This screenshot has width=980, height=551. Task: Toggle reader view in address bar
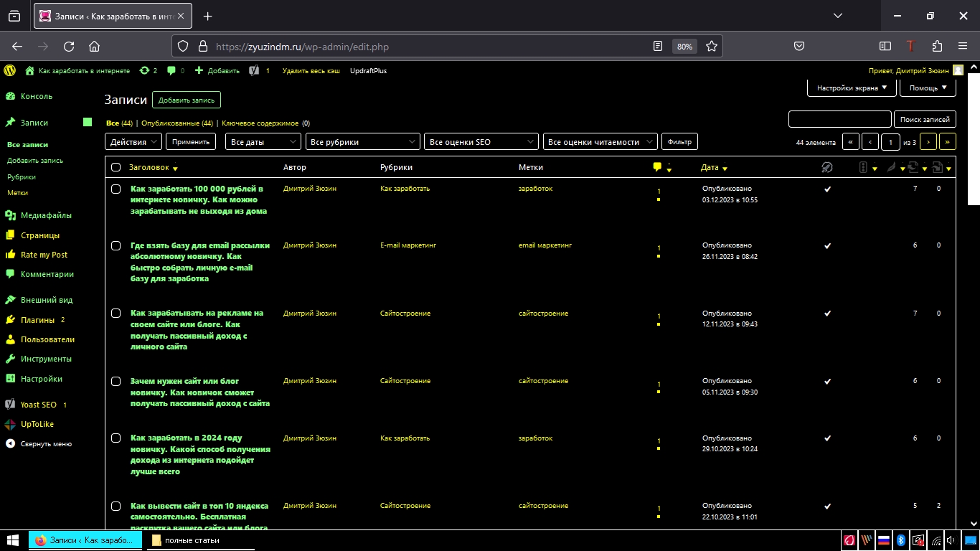658,46
